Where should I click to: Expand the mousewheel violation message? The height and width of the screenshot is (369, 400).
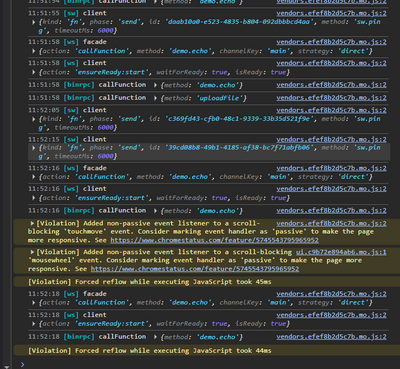coord(32,252)
